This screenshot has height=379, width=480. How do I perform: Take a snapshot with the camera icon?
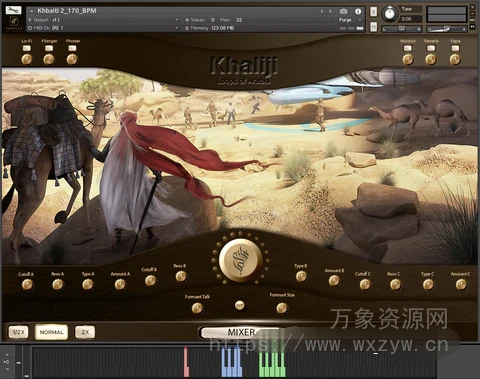[344, 11]
